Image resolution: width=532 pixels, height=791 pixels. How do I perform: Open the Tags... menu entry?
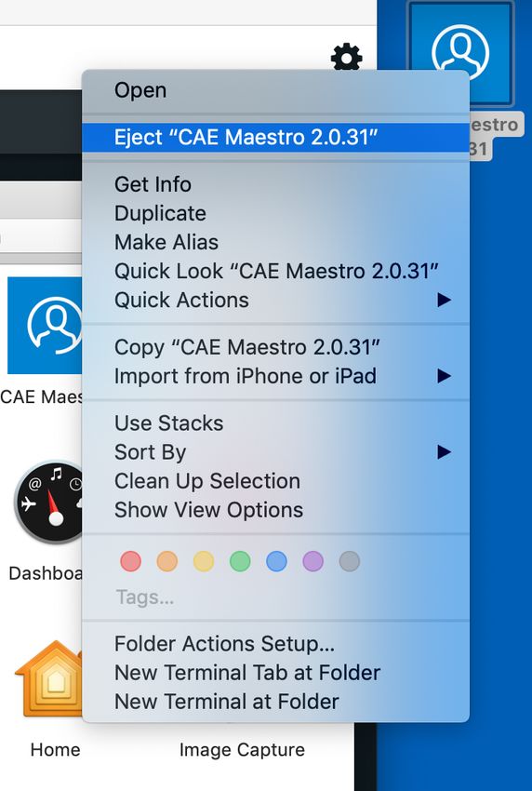(x=145, y=597)
